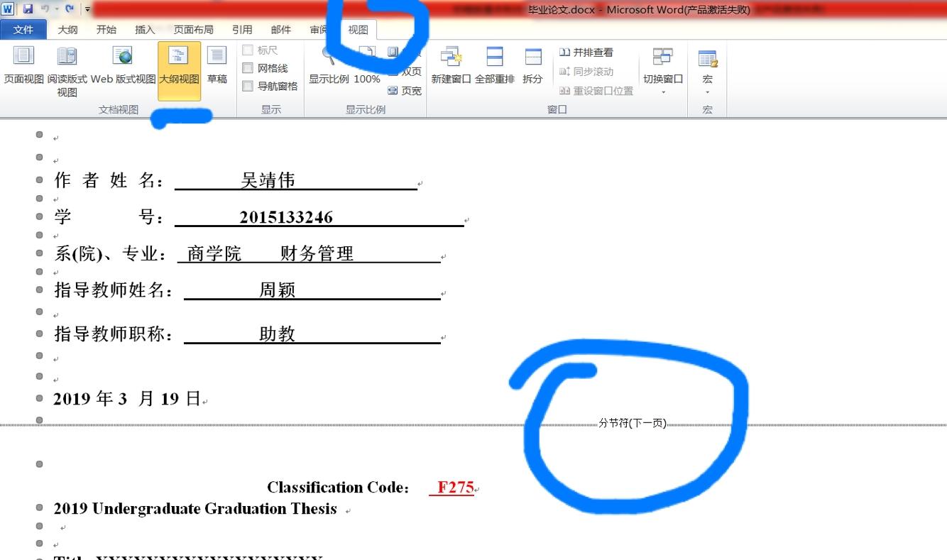This screenshot has height=560, width=947.
Task: Enable the 标尺 ruler checkbox
Action: tap(249, 49)
